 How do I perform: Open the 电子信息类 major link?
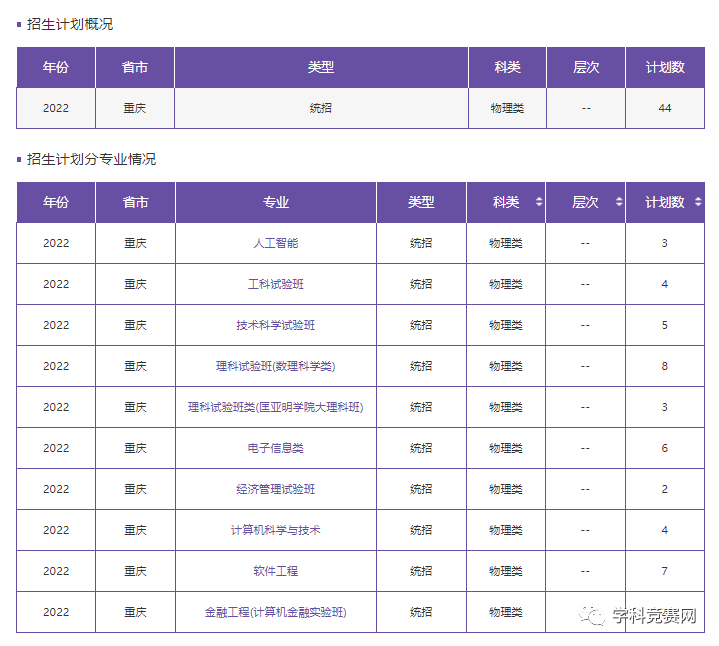pos(276,448)
